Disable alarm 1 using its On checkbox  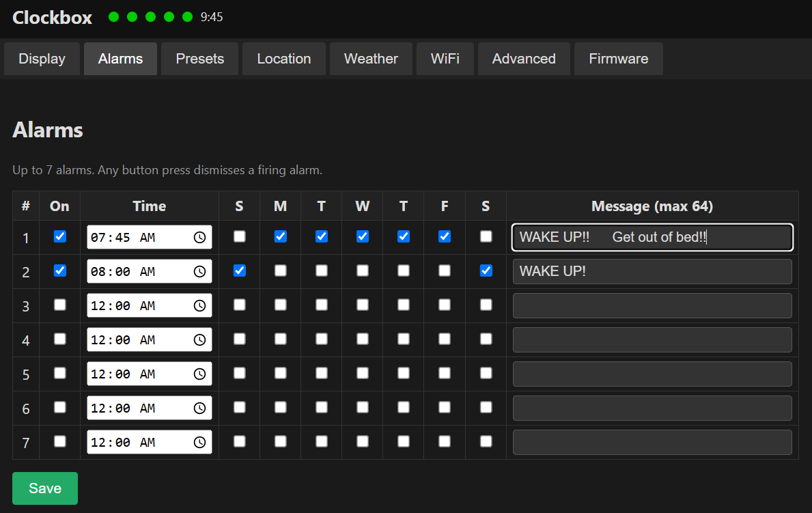pos(60,236)
